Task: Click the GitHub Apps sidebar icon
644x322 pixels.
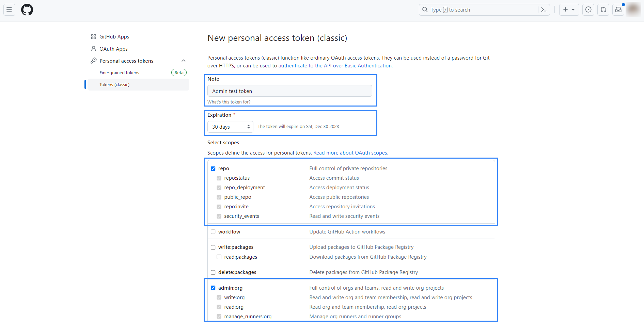Action: 94,36
